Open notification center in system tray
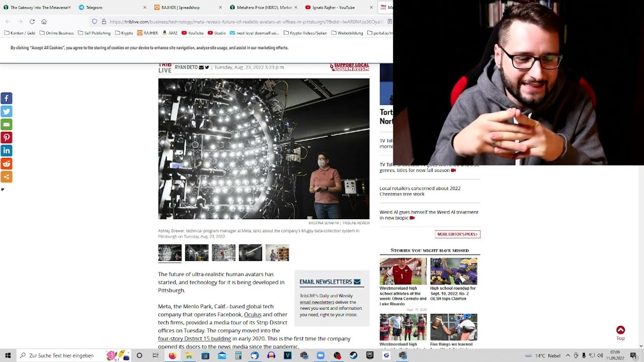The image size is (644, 362). [633, 355]
